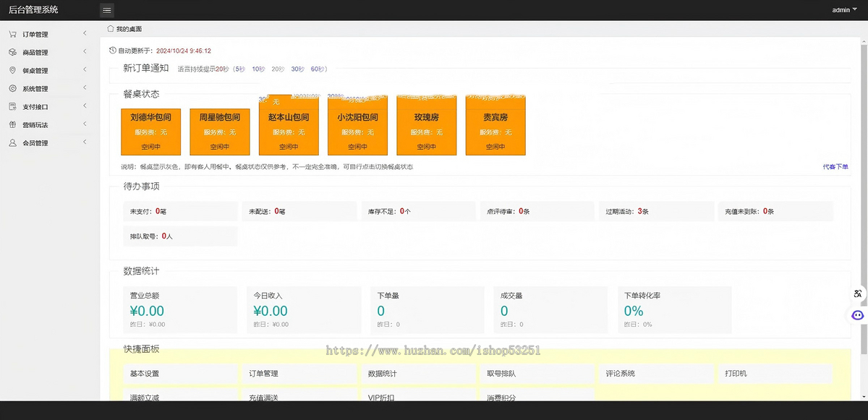Click the timestamp 2024/10/24 9:46:12
Screen dimensions: 868x420
[x=184, y=51]
